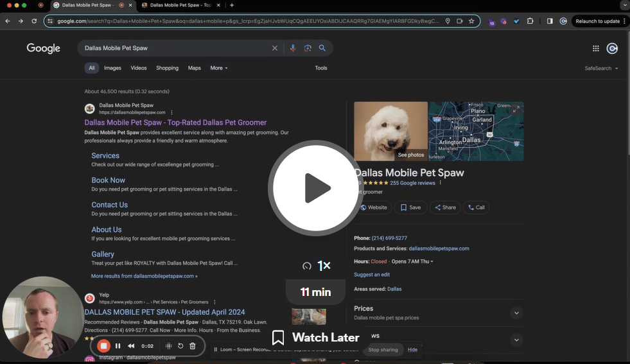
Task: Click Dallas under Areas served
Action: [394, 289]
